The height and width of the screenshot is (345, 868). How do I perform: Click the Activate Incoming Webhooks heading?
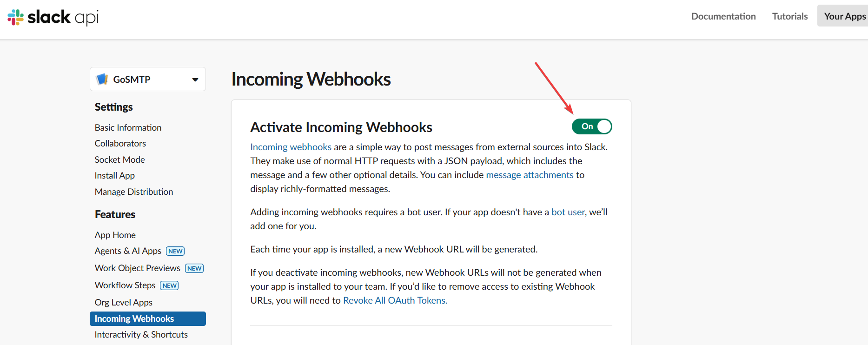pyautogui.click(x=341, y=127)
